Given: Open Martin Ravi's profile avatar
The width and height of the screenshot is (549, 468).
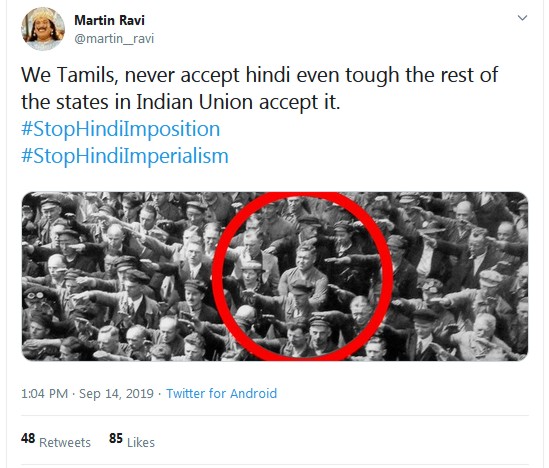Looking at the screenshot, I should pos(43,29).
